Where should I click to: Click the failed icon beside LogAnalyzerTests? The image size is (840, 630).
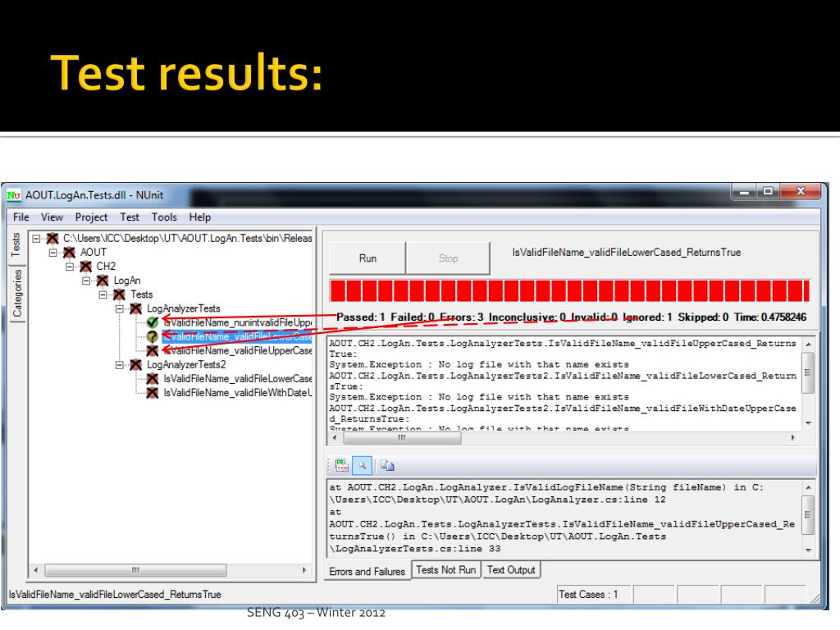click(x=135, y=308)
